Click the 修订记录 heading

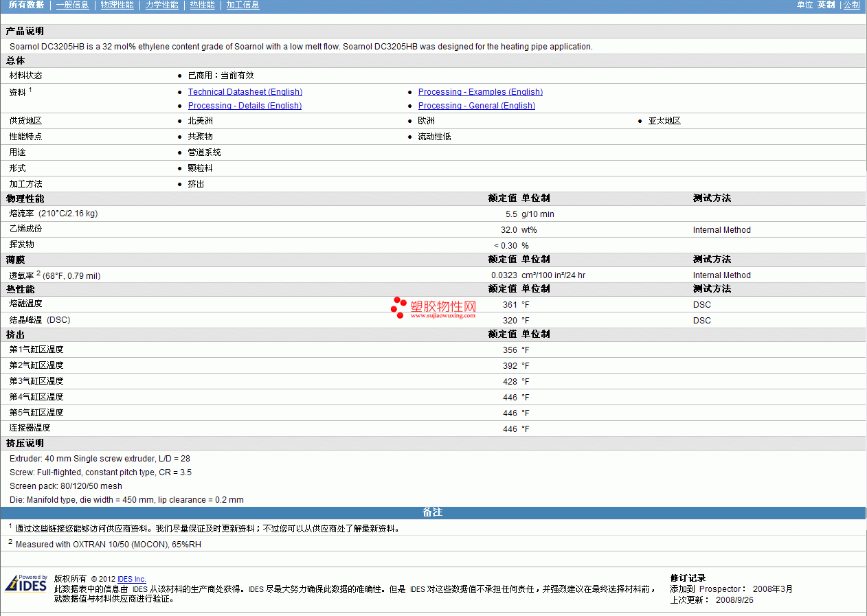(x=688, y=578)
